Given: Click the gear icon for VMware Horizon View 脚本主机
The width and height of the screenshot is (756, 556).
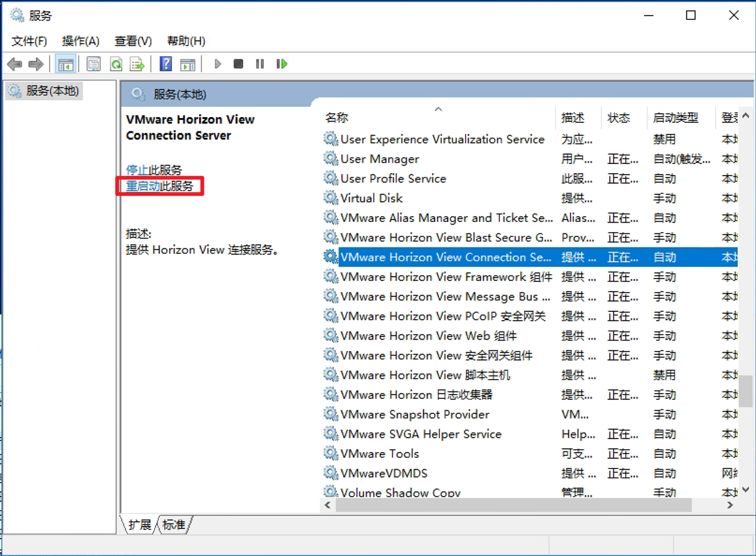Looking at the screenshot, I should (331, 375).
